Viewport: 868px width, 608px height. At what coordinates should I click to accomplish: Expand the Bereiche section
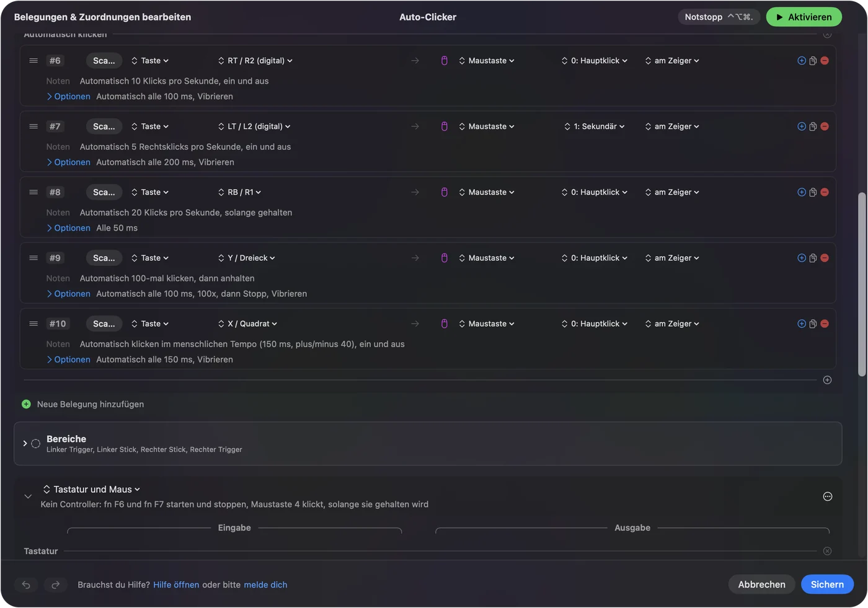25,443
